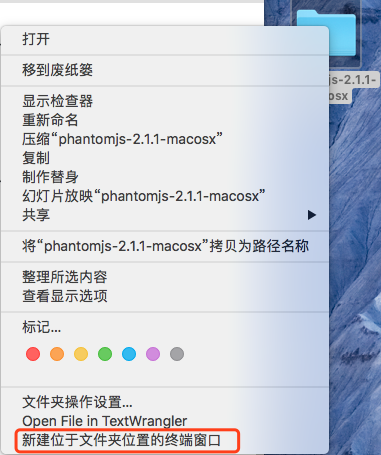This screenshot has height=455, width=381.
Task: Choose 文件夹操作设置... menu entry
Action: point(165,402)
